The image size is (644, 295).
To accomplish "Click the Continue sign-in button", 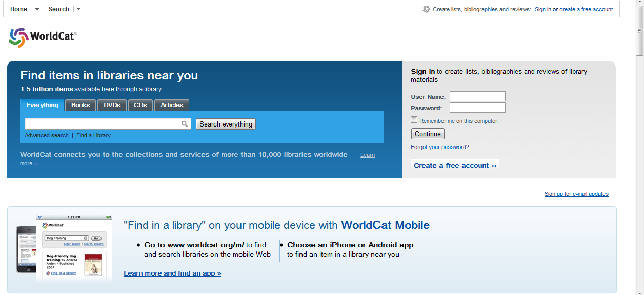I will [428, 134].
